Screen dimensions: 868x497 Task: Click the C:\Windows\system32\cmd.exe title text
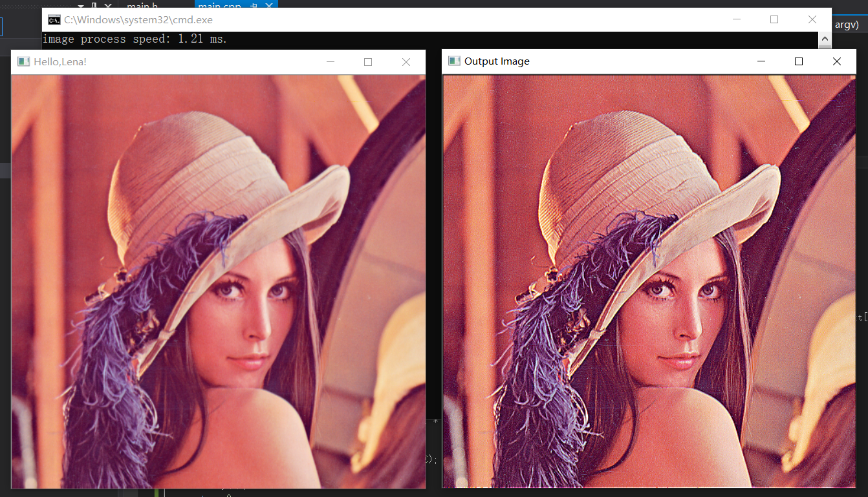pos(138,20)
